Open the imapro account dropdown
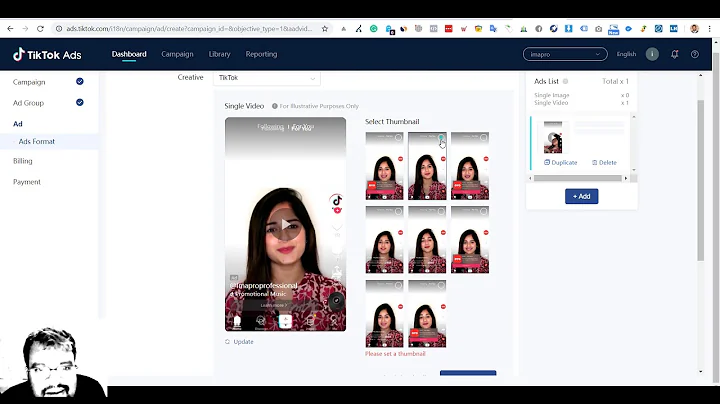Image resolution: width=720 pixels, height=404 pixels. [x=565, y=54]
